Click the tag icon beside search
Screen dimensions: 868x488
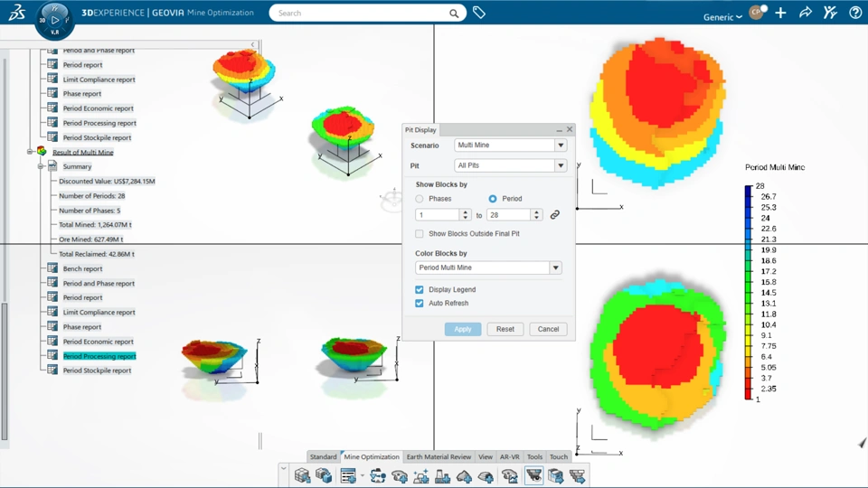pos(479,13)
